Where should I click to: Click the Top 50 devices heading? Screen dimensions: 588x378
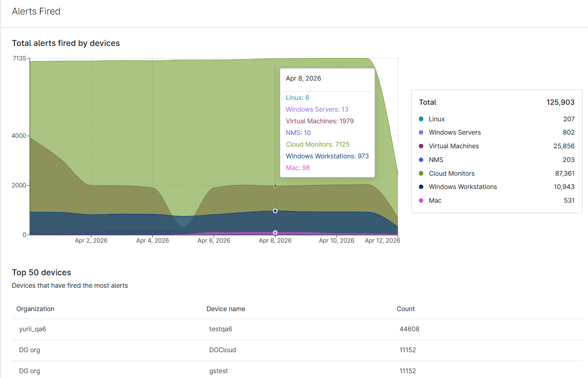(41, 272)
